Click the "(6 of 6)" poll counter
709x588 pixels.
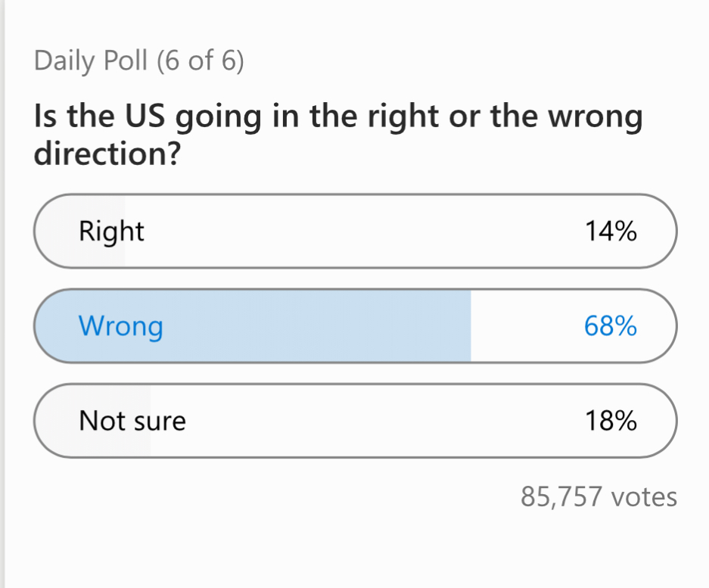(201, 61)
